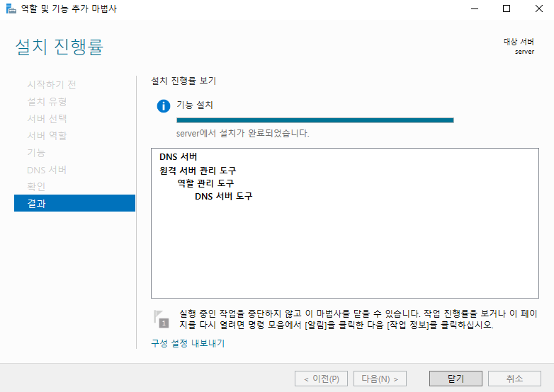Click 원격 서버 관리 도구 in results list
Image resolution: width=554 pixels, height=392 pixels.
[x=198, y=171]
